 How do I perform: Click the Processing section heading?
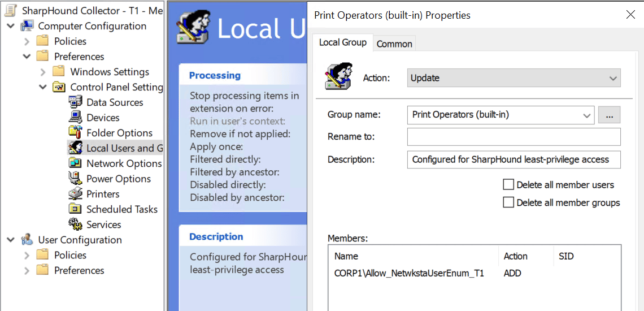point(215,75)
